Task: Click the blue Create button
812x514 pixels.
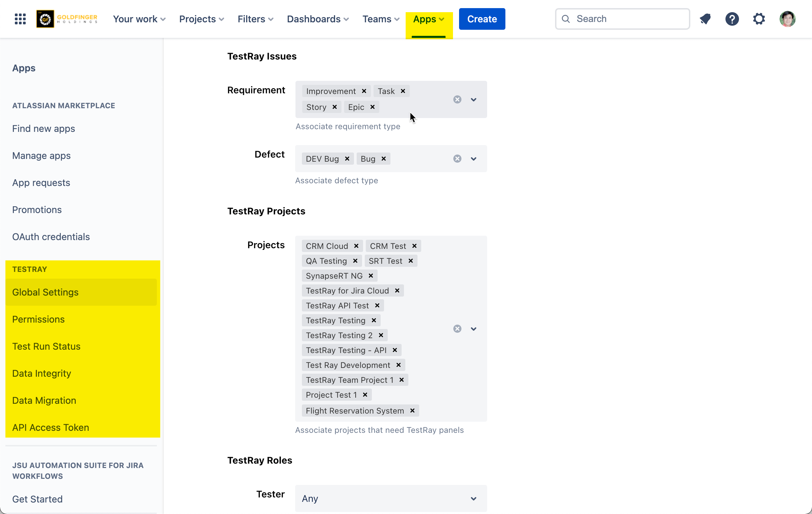Action: 482,19
